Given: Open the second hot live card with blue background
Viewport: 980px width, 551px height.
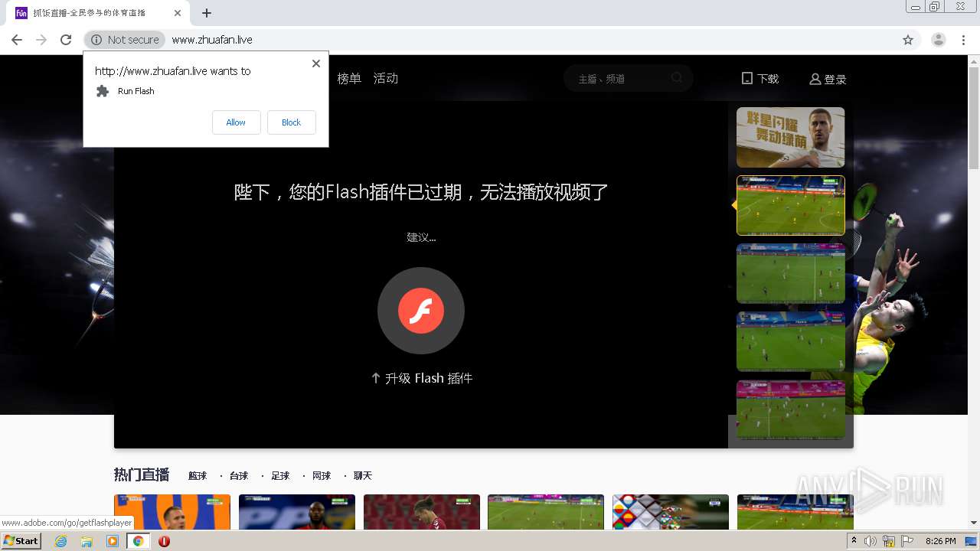Looking at the screenshot, I should coord(297,512).
